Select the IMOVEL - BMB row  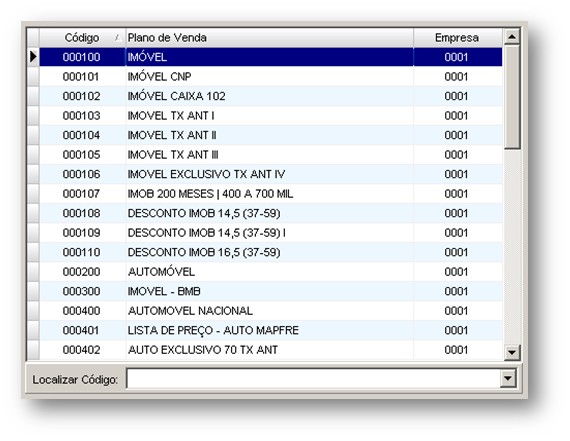coord(271,291)
